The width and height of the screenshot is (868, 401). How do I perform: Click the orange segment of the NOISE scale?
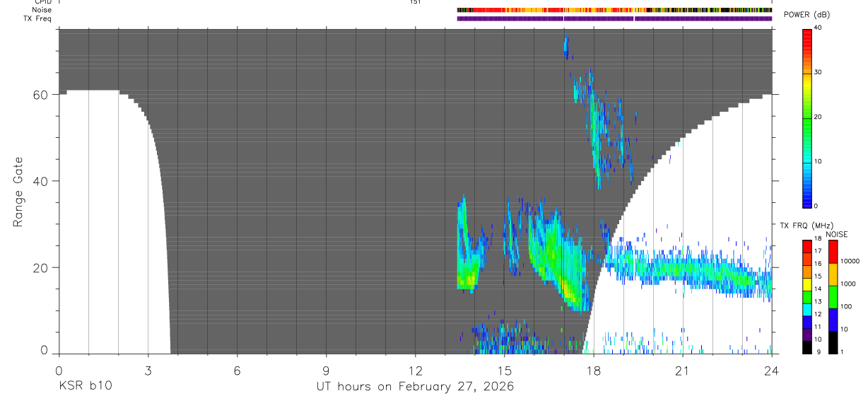(x=833, y=274)
